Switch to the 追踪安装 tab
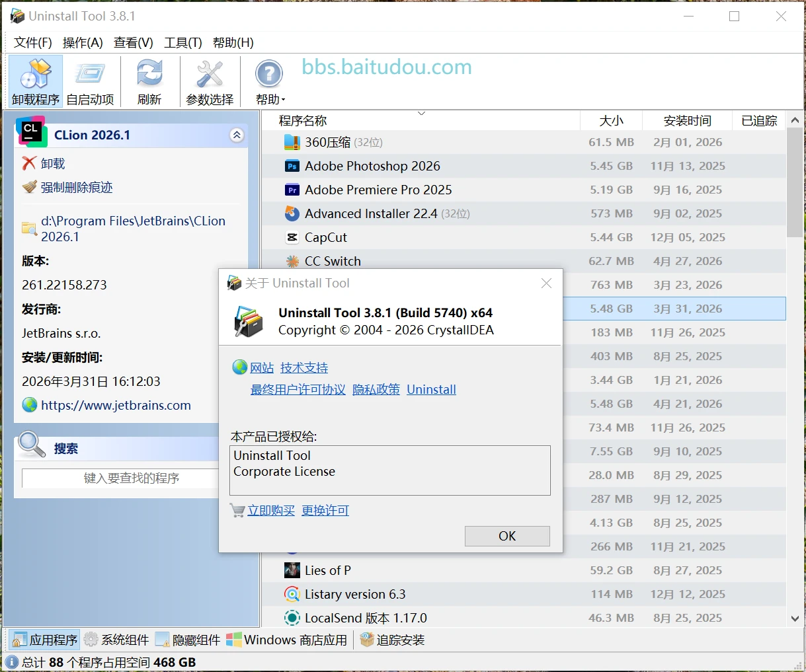 (393, 640)
